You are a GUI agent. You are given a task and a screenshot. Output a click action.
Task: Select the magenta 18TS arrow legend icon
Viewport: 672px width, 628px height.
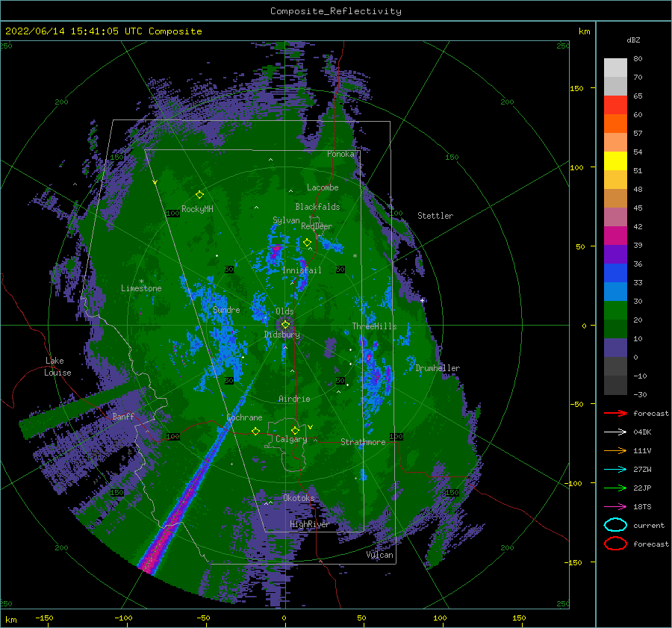(615, 507)
